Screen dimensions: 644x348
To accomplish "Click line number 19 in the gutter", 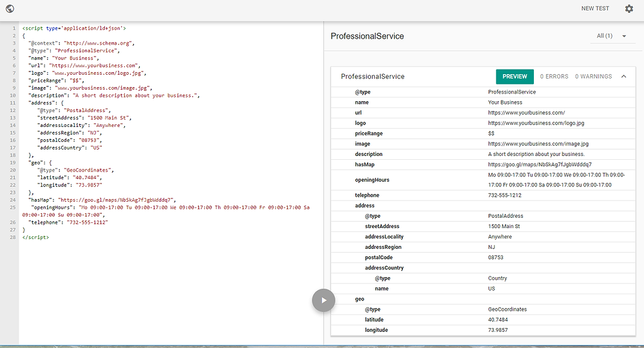I will 13,162.
